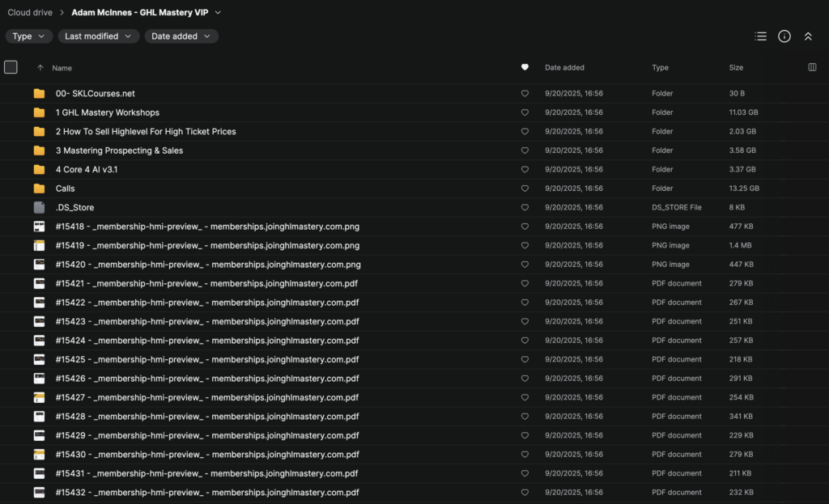Favorite the #15421 PDF document
This screenshot has width=829, height=504.
pyautogui.click(x=525, y=283)
